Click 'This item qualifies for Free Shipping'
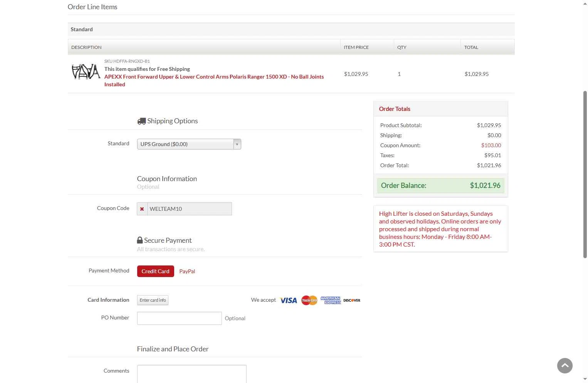The image size is (588, 383). coord(147,69)
